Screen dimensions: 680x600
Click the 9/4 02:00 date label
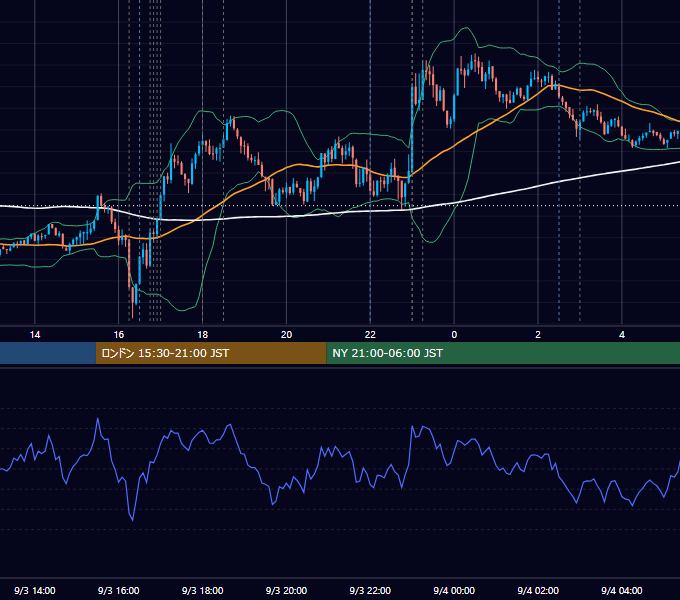[538, 590]
